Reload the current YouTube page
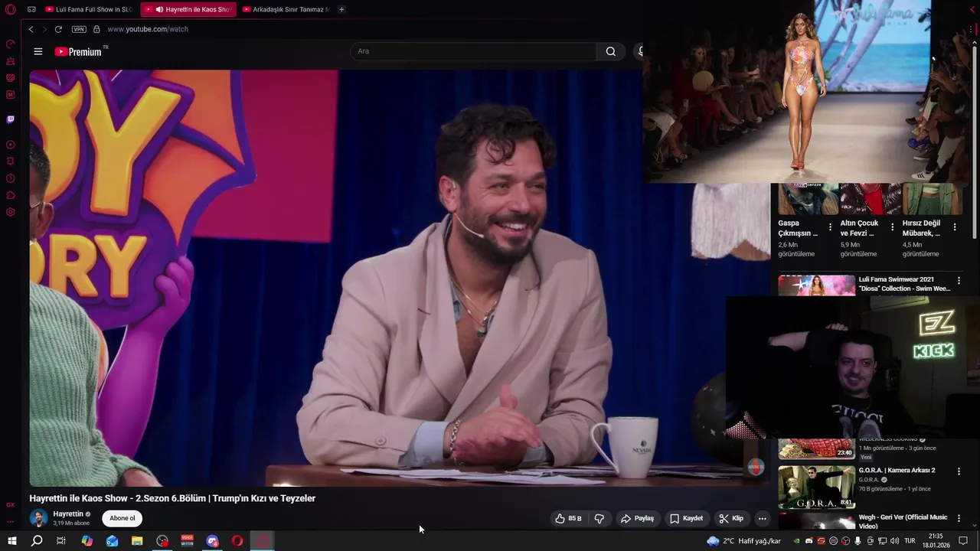Viewport: 980px width, 551px height. [58, 29]
